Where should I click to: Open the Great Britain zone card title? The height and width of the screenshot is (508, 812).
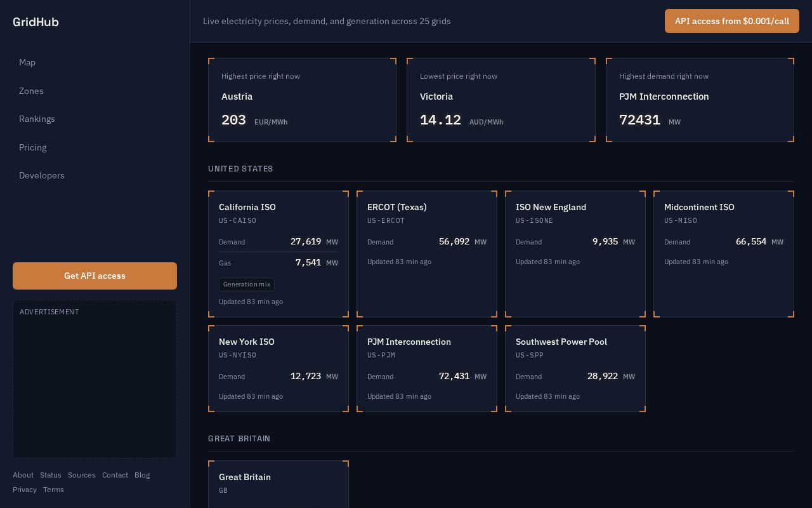pyautogui.click(x=245, y=477)
